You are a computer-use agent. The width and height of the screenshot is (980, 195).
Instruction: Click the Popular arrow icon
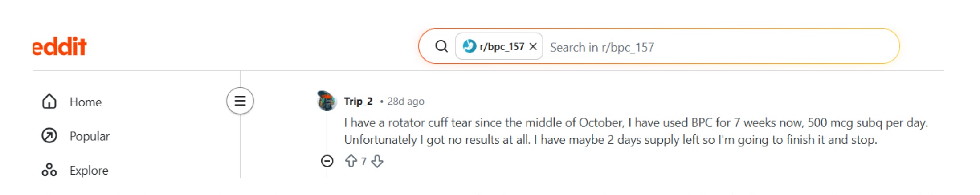tap(49, 136)
